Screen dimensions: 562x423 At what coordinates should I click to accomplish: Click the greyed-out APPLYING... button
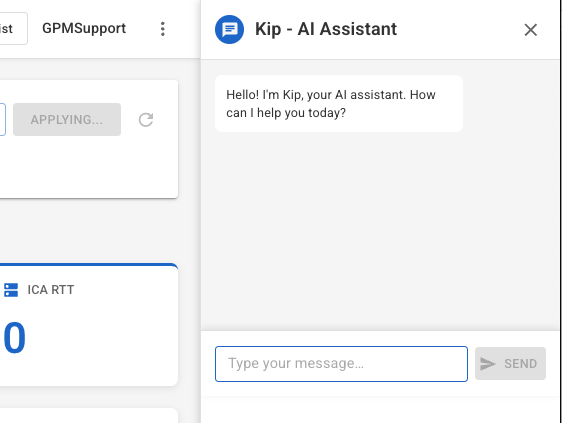pos(67,119)
